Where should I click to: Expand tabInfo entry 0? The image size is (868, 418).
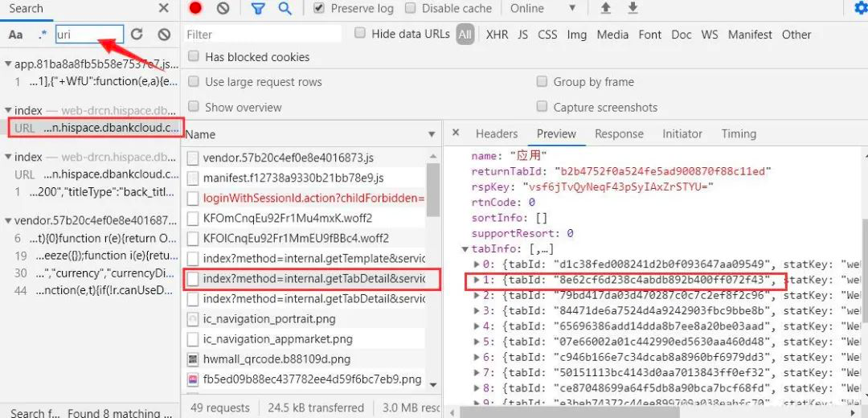pos(477,264)
